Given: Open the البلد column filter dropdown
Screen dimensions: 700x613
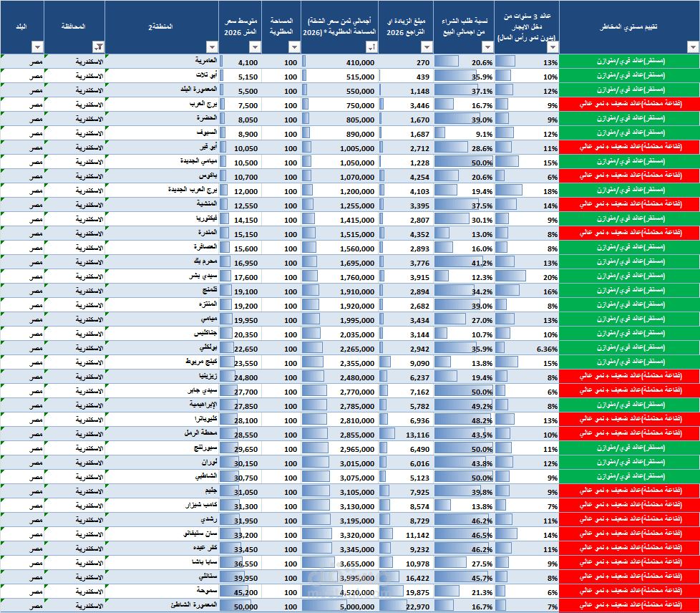Looking at the screenshot, I should pyautogui.click(x=37, y=47).
